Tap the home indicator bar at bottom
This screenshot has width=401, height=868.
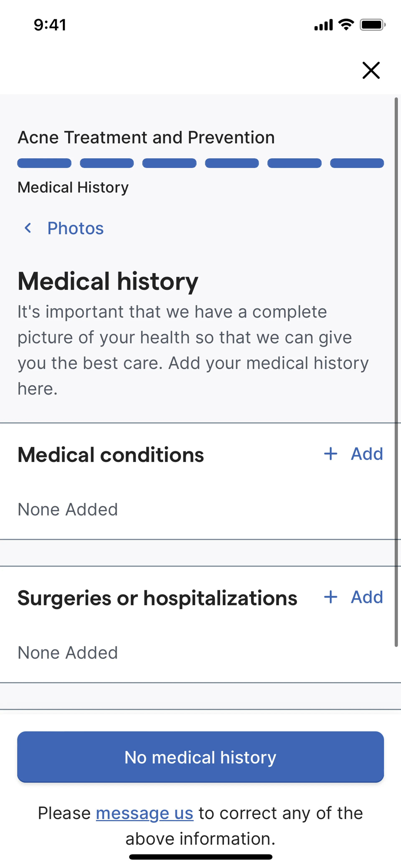click(200, 857)
